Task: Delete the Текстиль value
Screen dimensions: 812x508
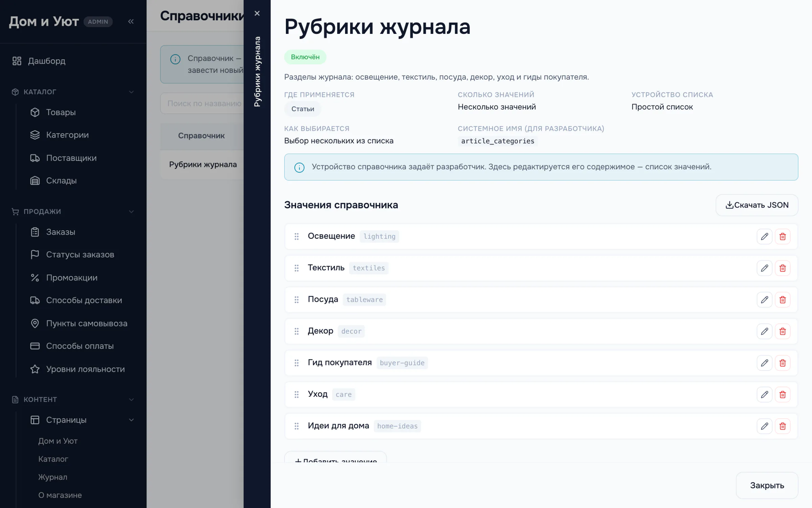Action: tap(783, 268)
